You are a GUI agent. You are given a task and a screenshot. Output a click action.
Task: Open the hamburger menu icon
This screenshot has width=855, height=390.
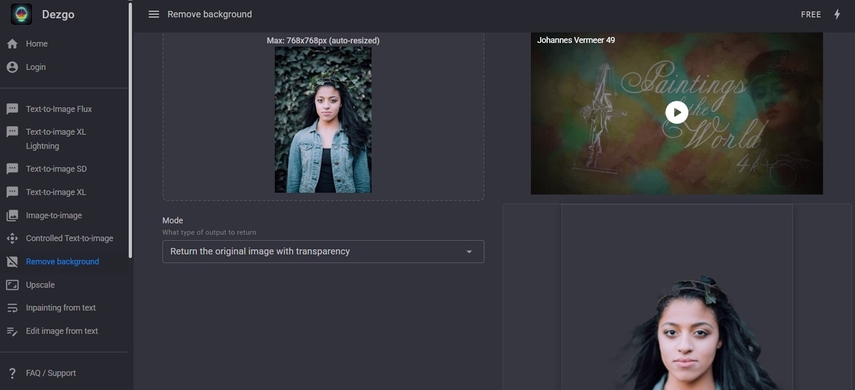pos(154,14)
